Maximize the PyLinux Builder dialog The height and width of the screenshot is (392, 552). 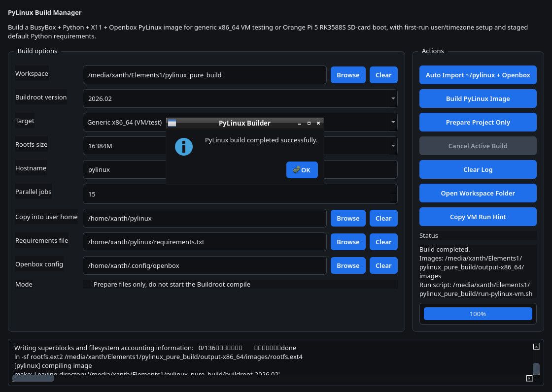click(x=309, y=123)
